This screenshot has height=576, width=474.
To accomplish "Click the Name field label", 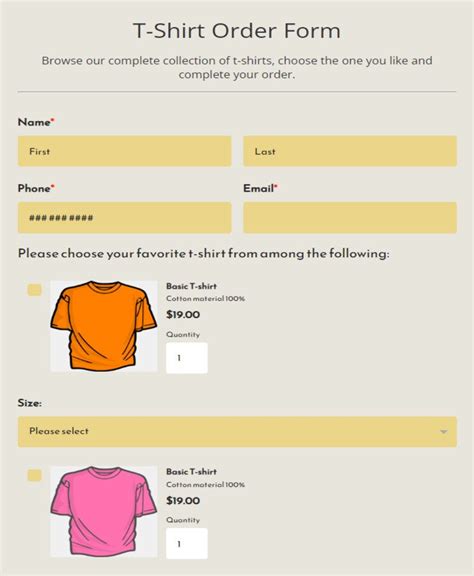I will point(36,122).
